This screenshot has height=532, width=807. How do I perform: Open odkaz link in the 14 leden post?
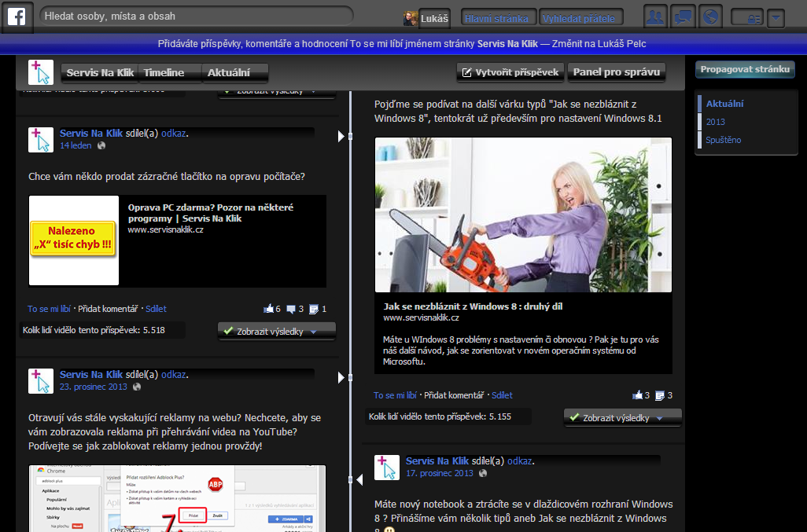[x=174, y=133]
